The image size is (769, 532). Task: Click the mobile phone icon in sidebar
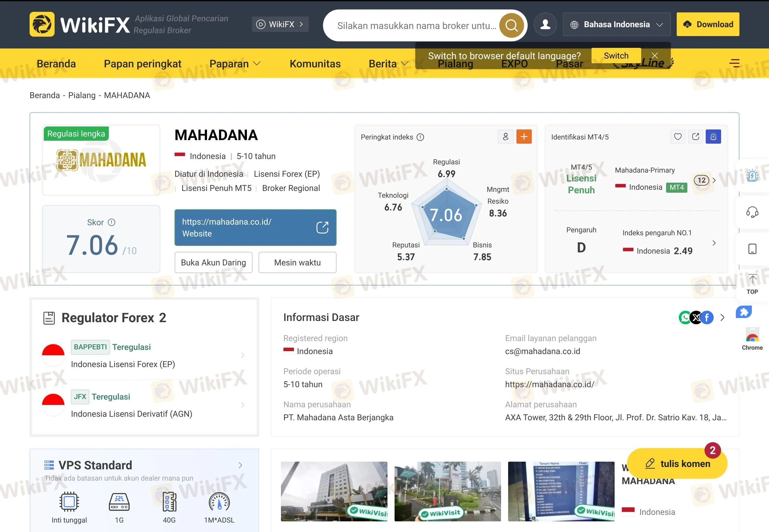point(752,249)
